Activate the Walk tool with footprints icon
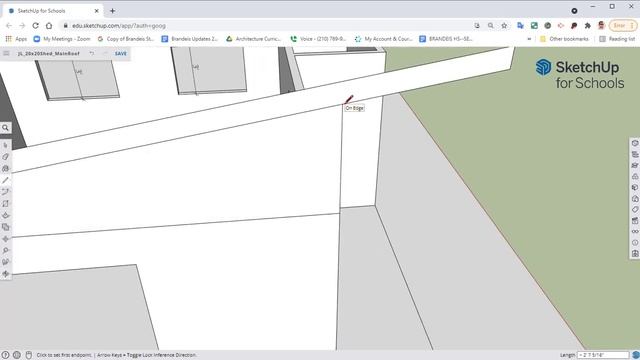Viewport: 640px width, 360px height. point(5,262)
